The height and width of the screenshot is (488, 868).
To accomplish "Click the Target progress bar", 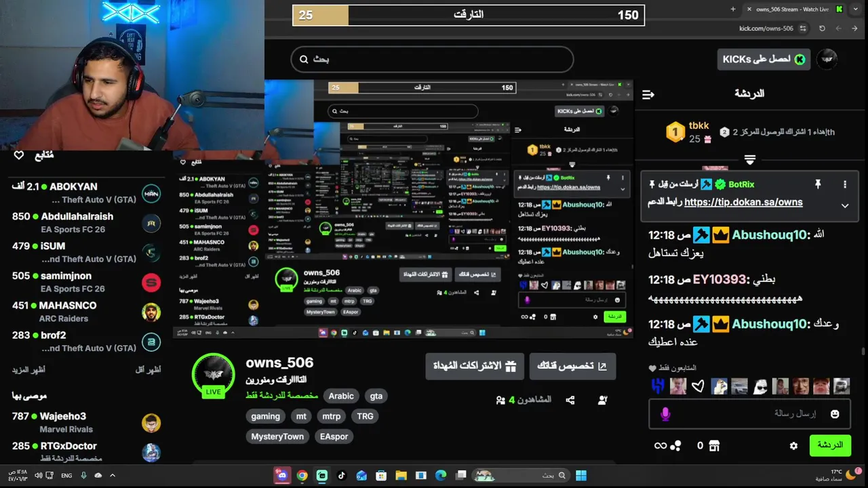I will pos(468,15).
